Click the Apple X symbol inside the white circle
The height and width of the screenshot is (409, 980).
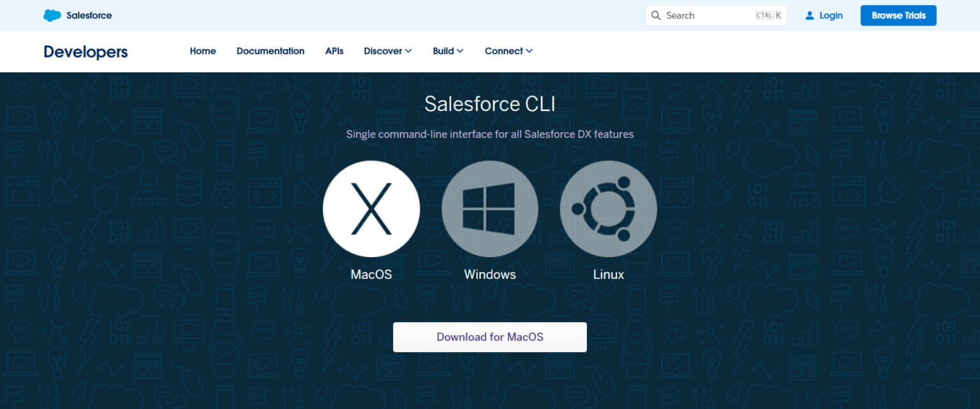click(x=371, y=209)
